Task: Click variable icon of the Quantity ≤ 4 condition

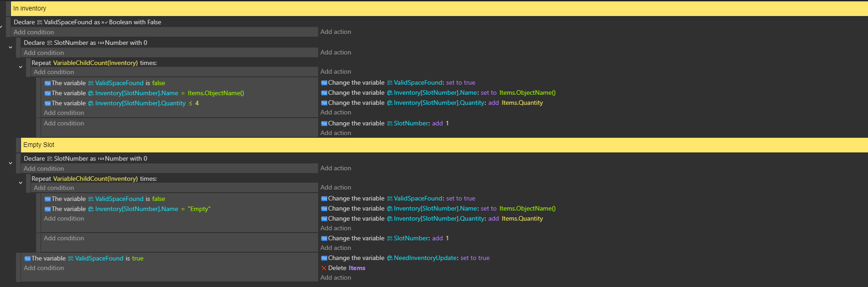Action: (x=48, y=103)
